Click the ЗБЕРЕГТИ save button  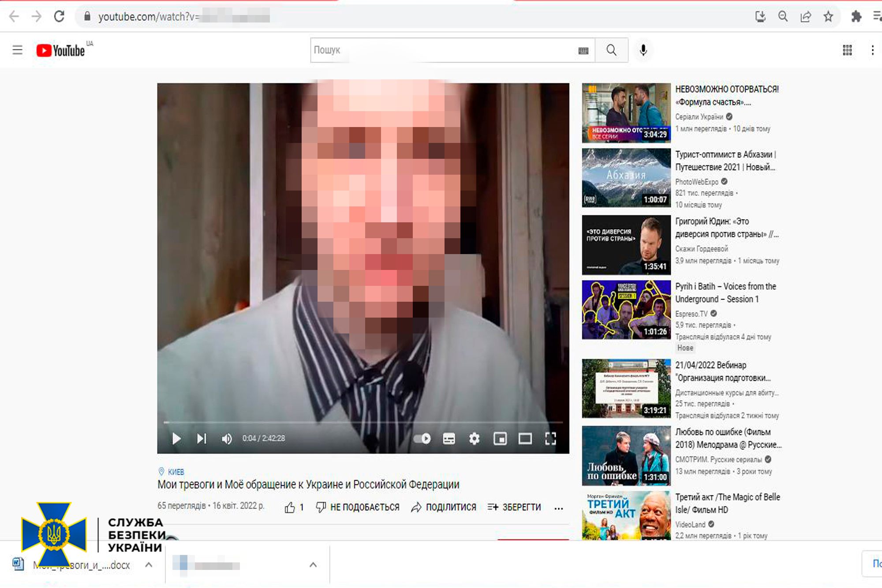click(514, 507)
